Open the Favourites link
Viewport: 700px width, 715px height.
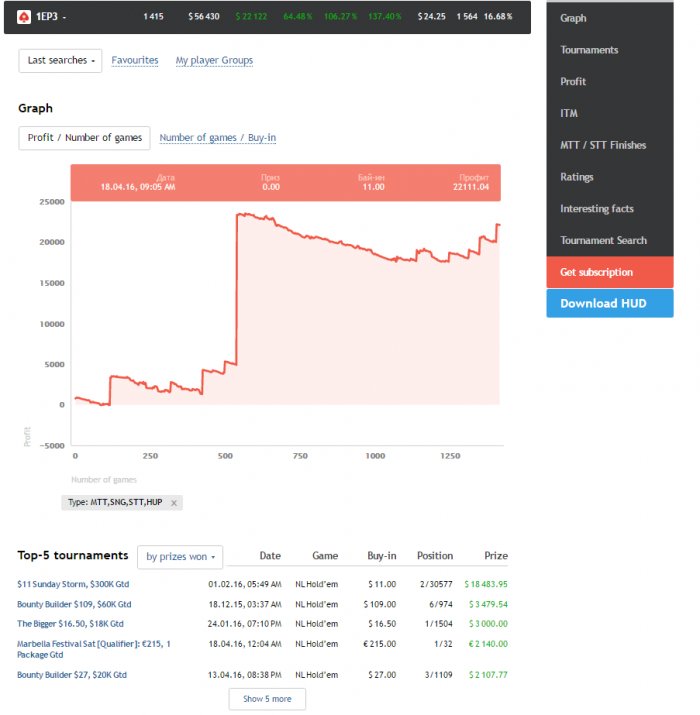click(135, 60)
